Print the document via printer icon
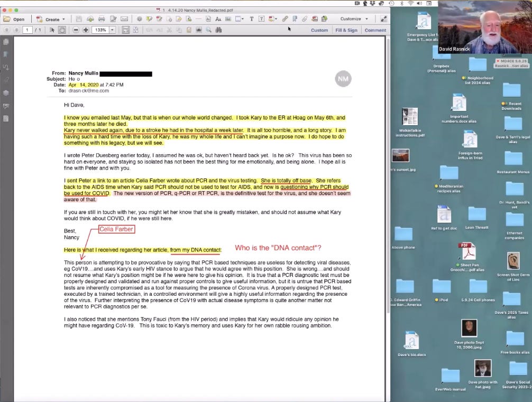532x402 pixels. point(102,19)
